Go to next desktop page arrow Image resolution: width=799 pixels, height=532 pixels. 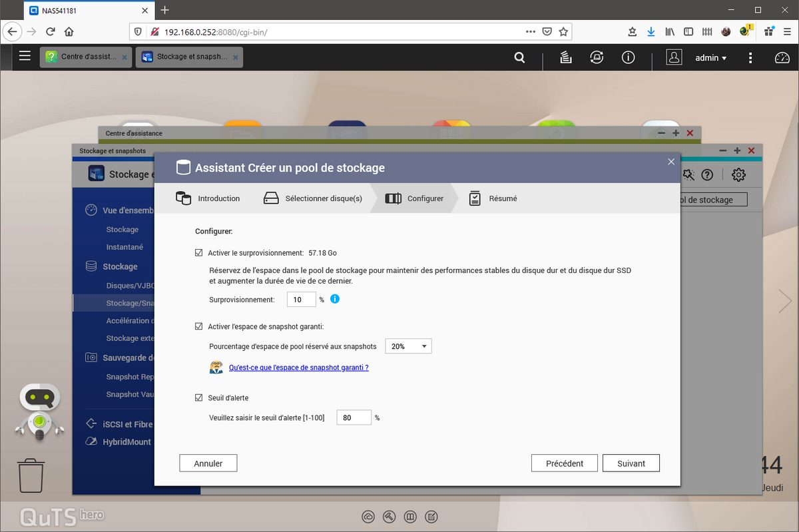[786, 301]
